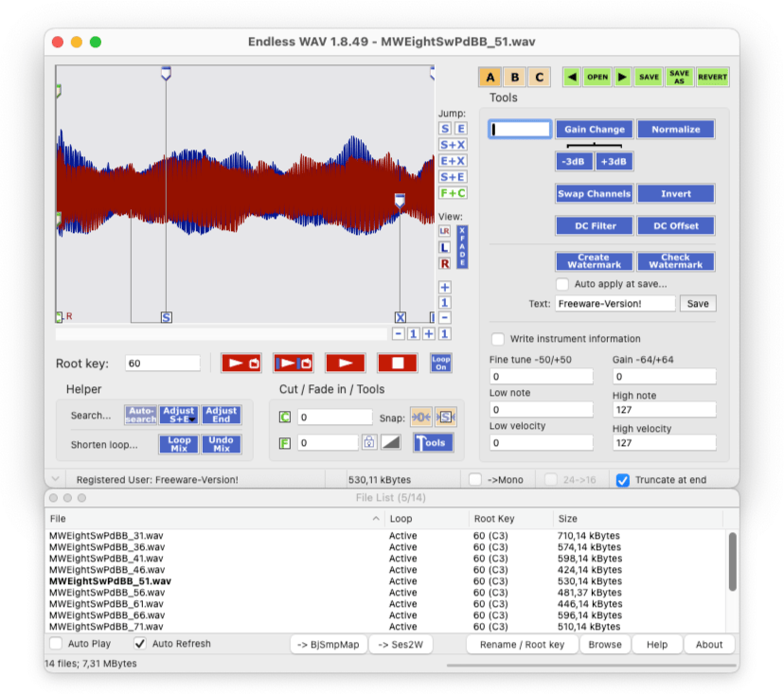Click Rename / Root key button

tap(522, 645)
